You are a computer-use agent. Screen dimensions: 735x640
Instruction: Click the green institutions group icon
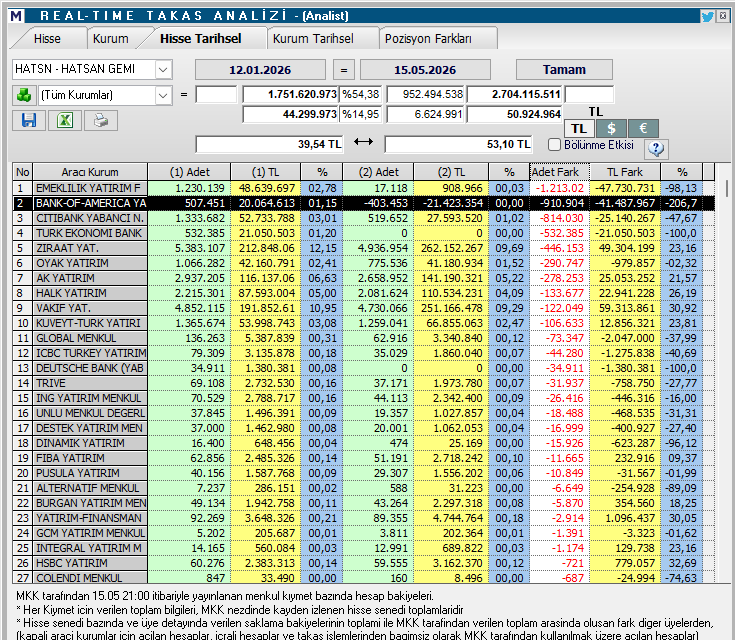click(x=23, y=95)
